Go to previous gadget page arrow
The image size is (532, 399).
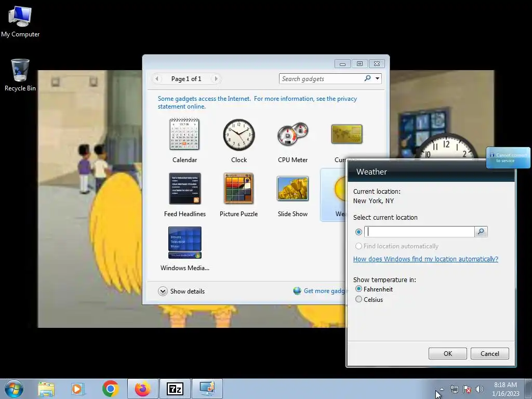[157, 79]
